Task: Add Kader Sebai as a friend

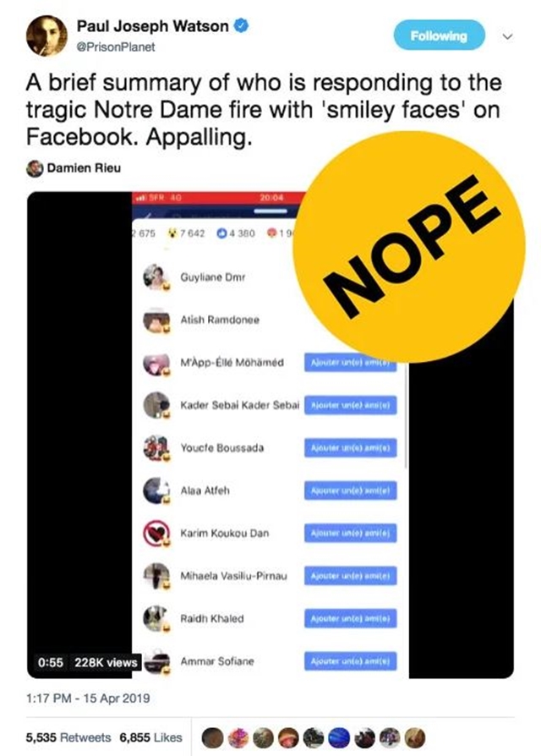Action: pyautogui.click(x=350, y=405)
